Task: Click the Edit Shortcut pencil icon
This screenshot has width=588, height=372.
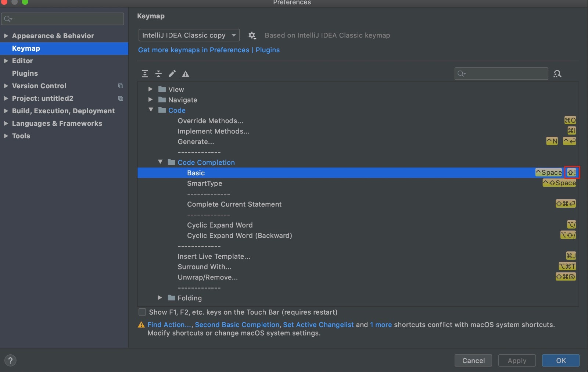Action: pyautogui.click(x=172, y=74)
